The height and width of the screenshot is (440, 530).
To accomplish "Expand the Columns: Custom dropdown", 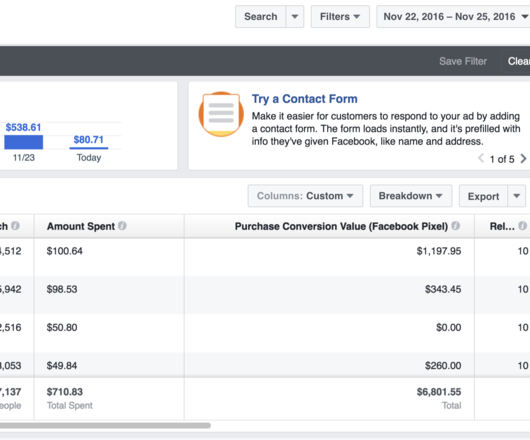I will pyautogui.click(x=305, y=196).
